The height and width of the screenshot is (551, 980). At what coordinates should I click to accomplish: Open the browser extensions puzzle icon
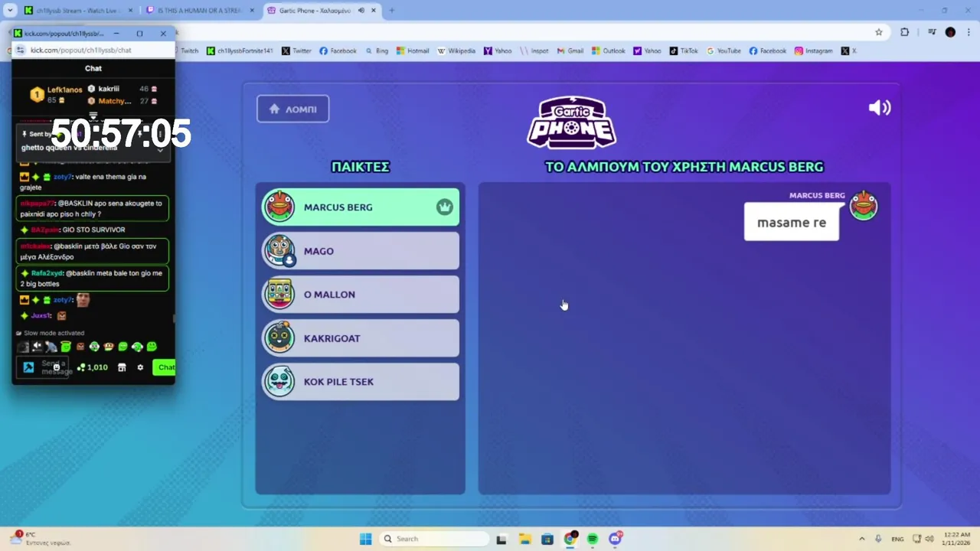(904, 32)
